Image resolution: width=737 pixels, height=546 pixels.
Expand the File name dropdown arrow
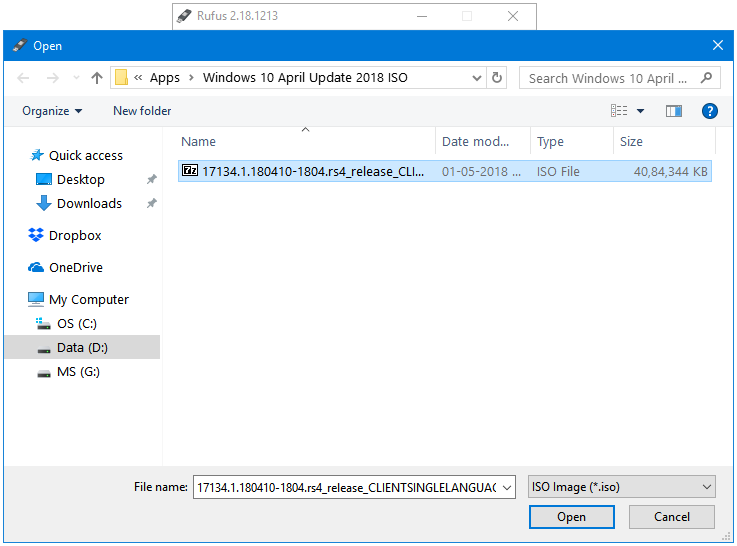(507, 488)
